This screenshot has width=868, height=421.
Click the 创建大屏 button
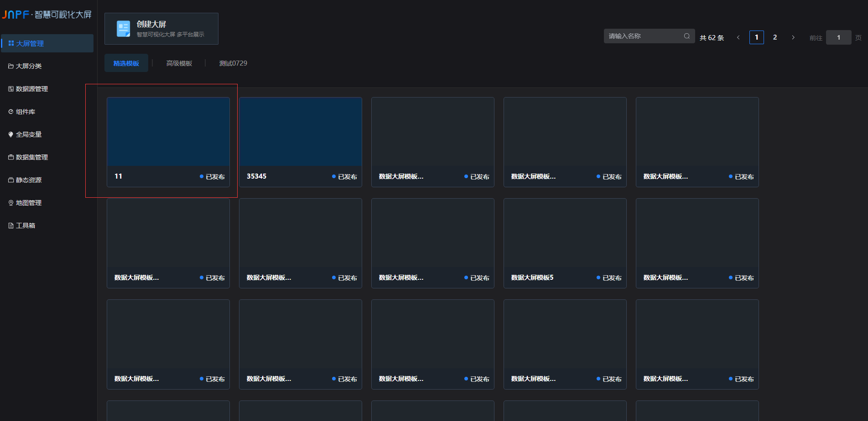click(161, 29)
